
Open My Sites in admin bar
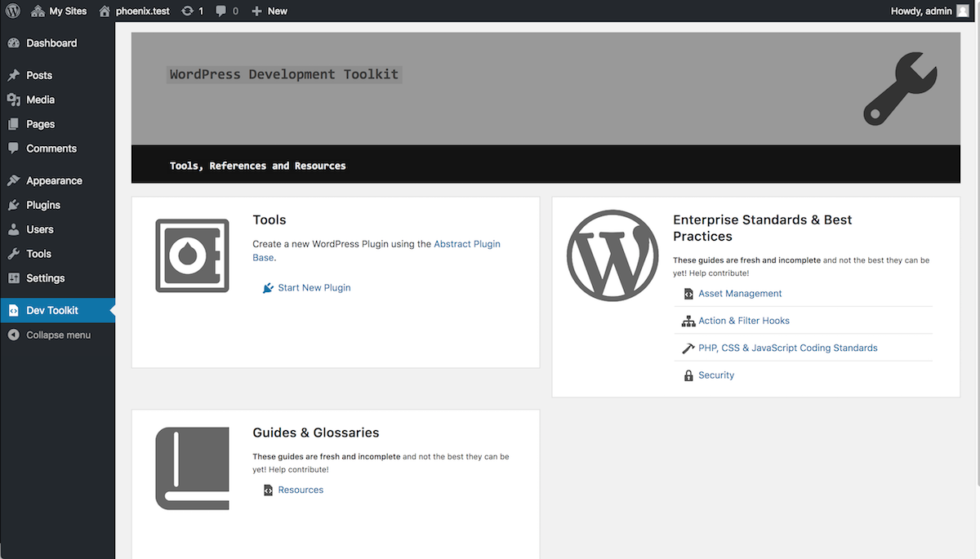click(59, 11)
